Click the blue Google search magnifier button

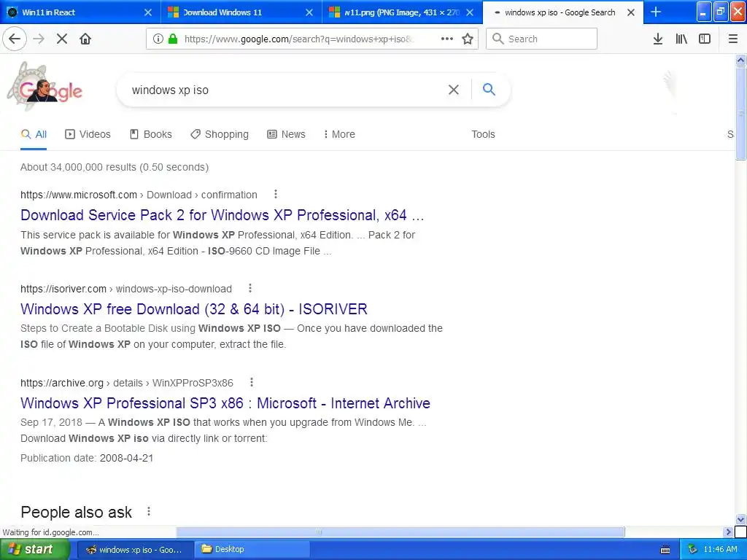click(489, 89)
